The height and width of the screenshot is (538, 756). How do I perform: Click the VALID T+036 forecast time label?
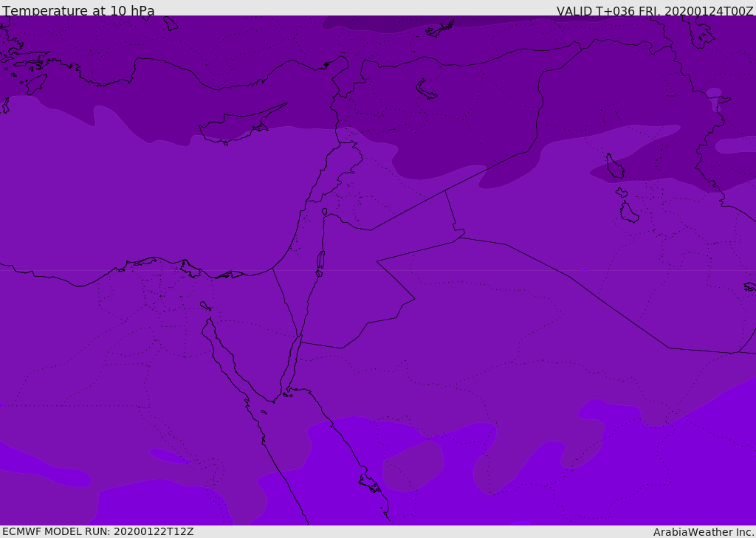pos(655,10)
